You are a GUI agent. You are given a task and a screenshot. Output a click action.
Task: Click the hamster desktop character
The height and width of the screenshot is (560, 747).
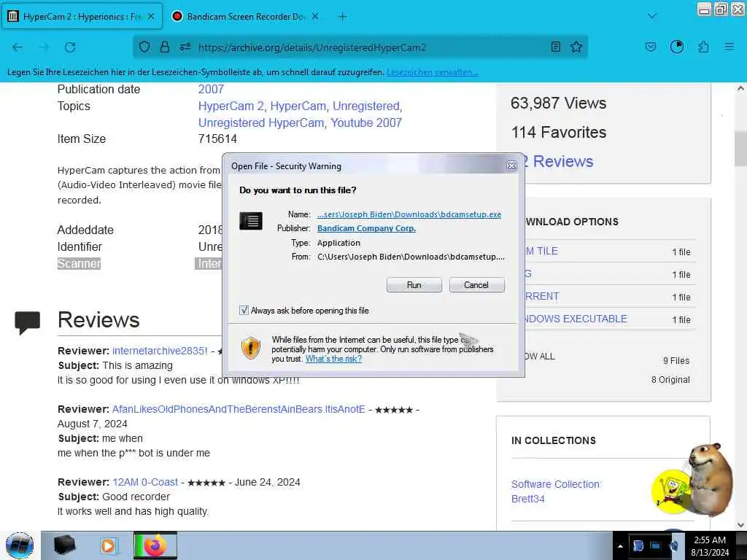711,478
